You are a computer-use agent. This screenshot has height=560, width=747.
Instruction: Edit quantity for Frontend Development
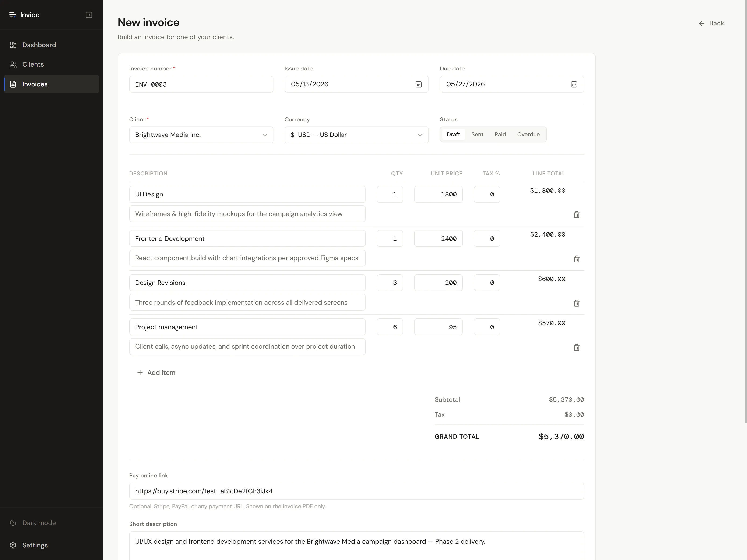click(x=390, y=239)
